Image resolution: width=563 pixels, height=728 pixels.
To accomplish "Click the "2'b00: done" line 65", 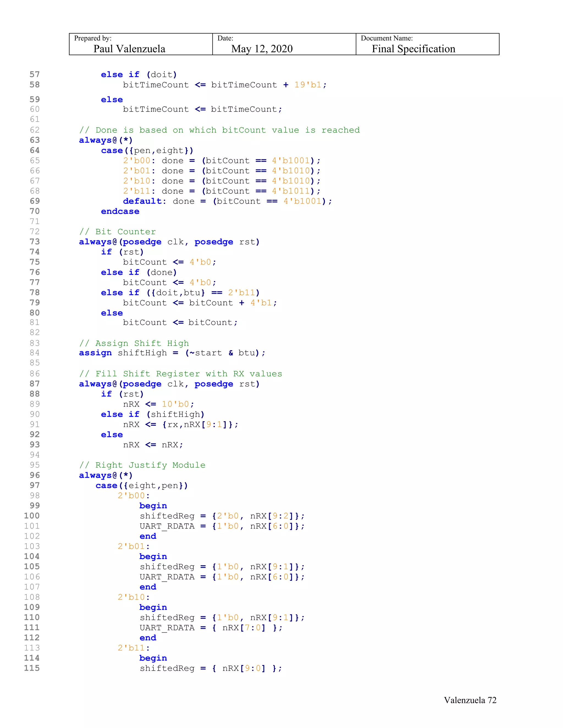I will pos(222,161).
